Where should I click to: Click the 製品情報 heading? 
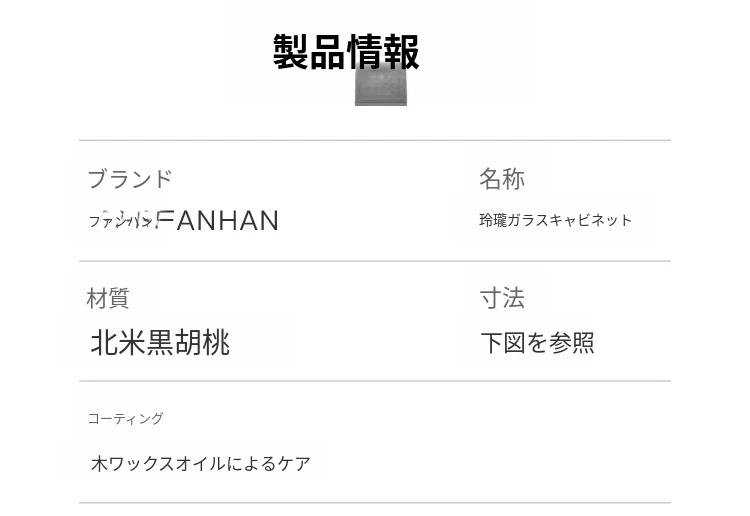point(346,52)
